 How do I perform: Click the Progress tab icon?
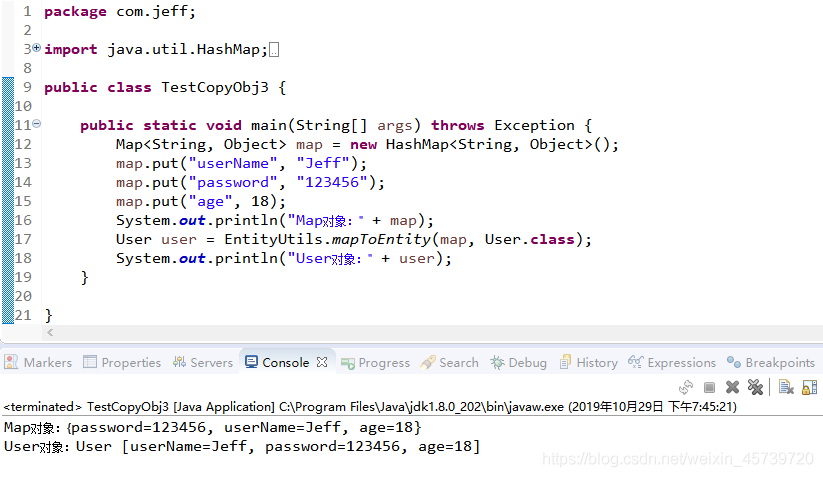(347, 363)
